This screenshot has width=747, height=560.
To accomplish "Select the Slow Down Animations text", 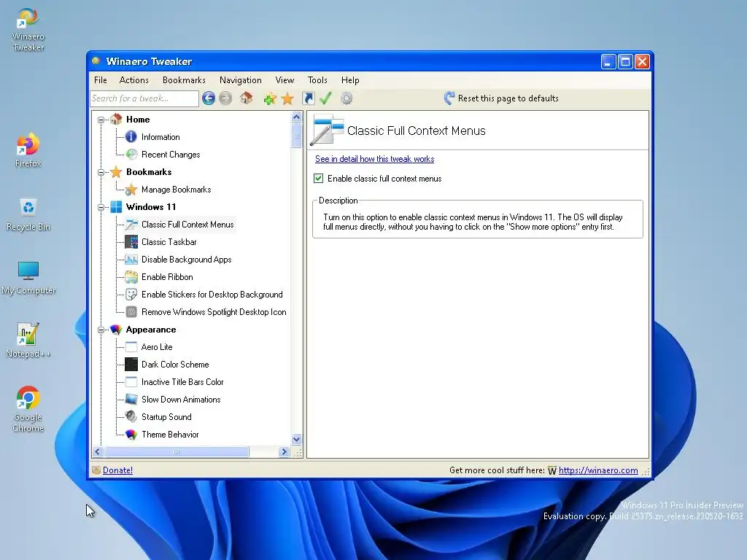I will click(181, 400).
